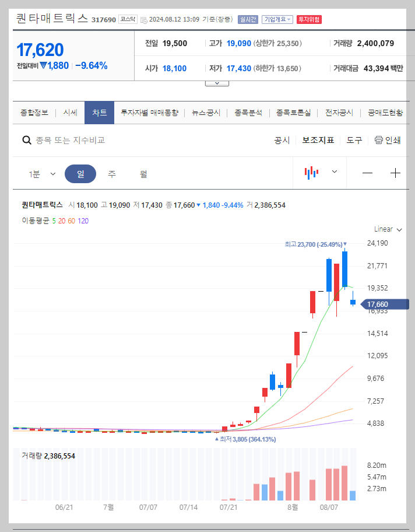Switch to the 시세 tab
Viewport: 415px width, 532px height.
point(69,113)
